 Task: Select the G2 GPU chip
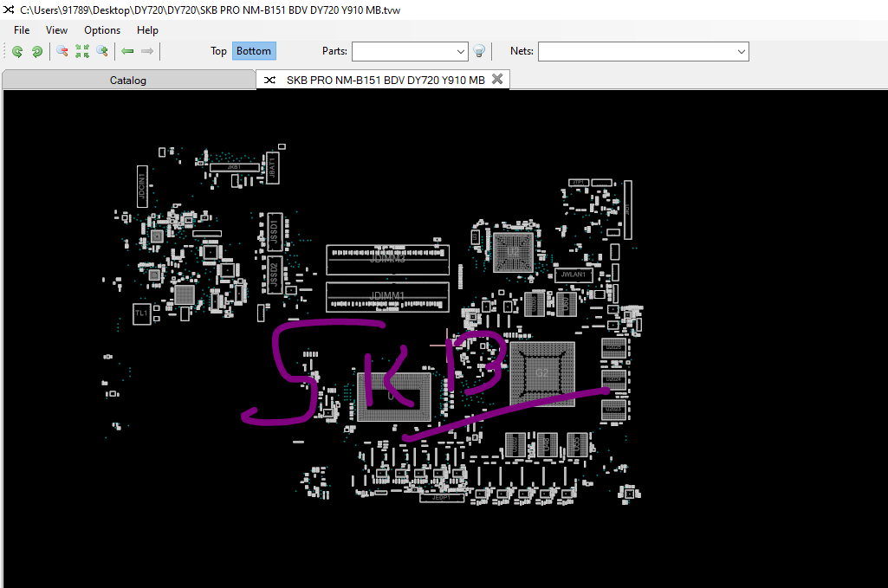coord(542,373)
